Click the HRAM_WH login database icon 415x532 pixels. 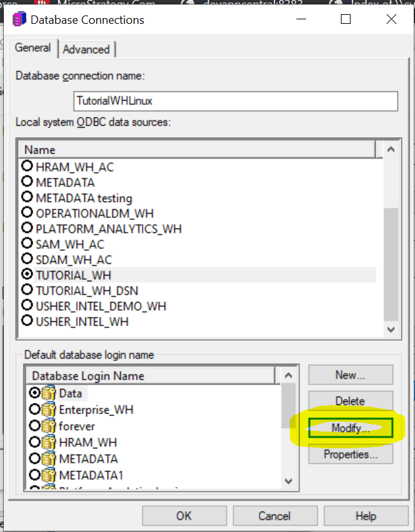tap(49, 443)
